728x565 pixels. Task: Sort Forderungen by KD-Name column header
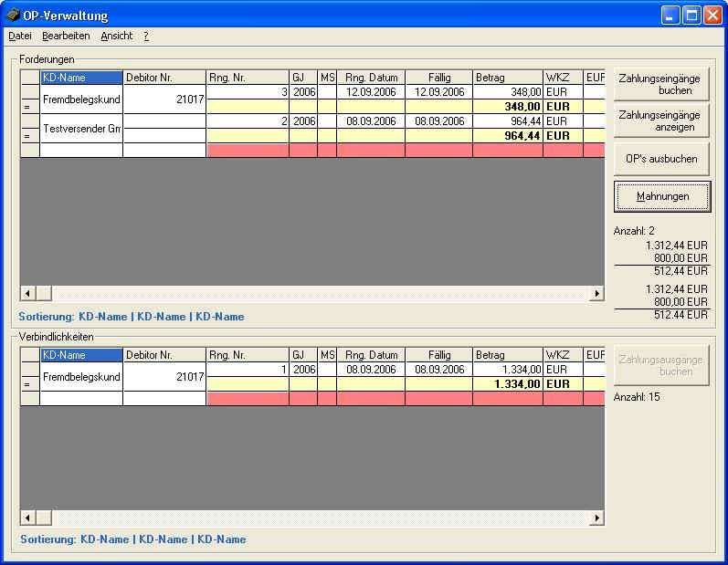pyautogui.click(x=80, y=78)
